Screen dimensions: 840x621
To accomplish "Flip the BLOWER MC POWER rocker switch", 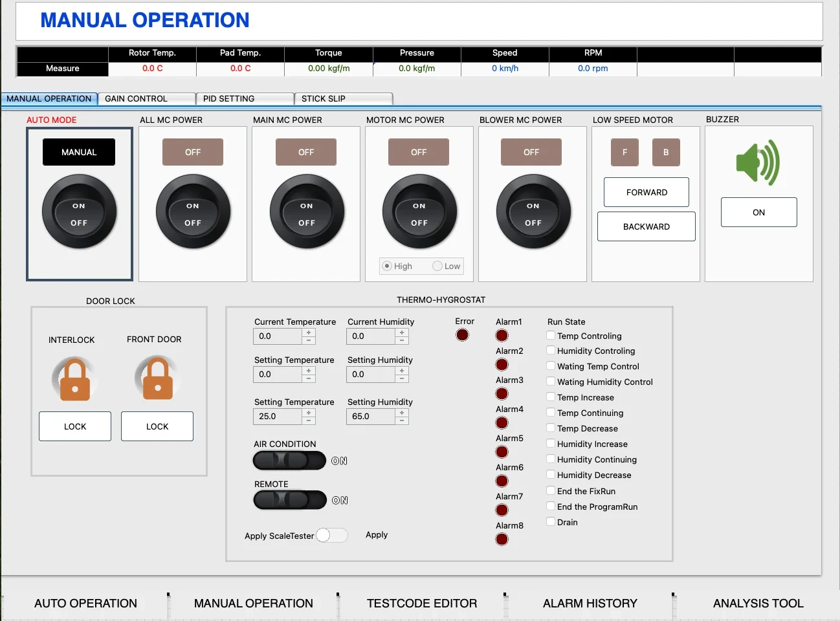I will pos(533,212).
